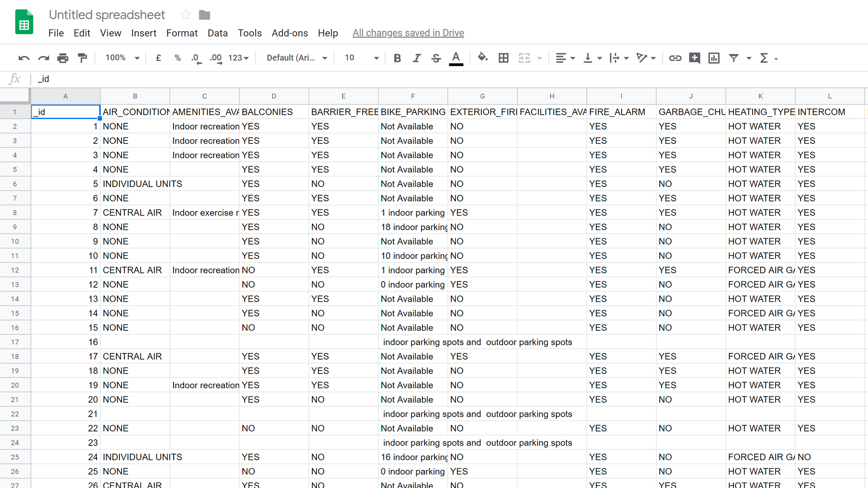Select row 8 header
The image size is (868, 488).
(15, 213)
